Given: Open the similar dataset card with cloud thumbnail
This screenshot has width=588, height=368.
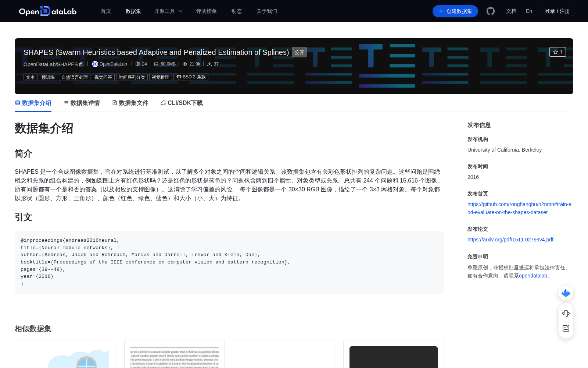Looking at the screenshot, I should click(65, 354).
